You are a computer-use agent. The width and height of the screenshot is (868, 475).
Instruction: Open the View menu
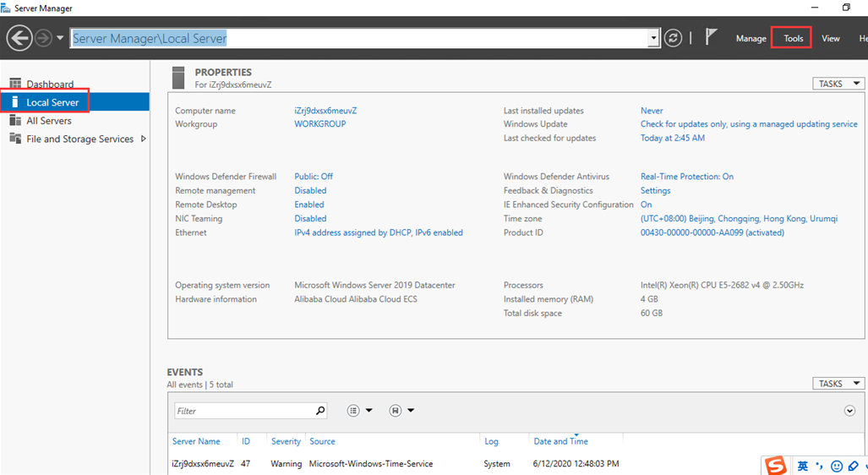pos(830,38)
